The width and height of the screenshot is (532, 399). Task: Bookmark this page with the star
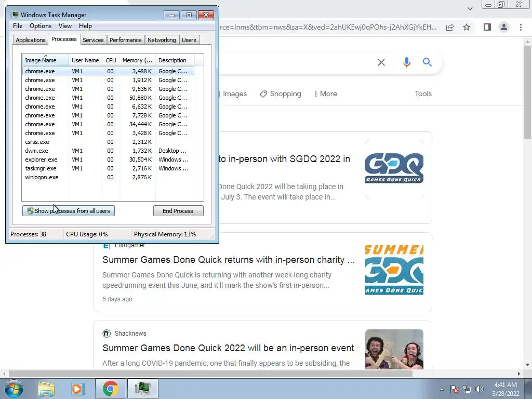point(467,27)
